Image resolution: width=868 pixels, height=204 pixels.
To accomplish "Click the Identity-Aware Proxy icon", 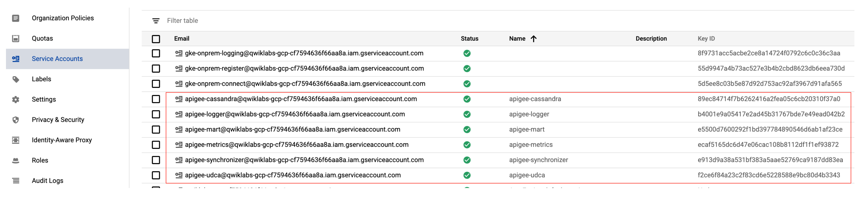I will coord(15,140).
